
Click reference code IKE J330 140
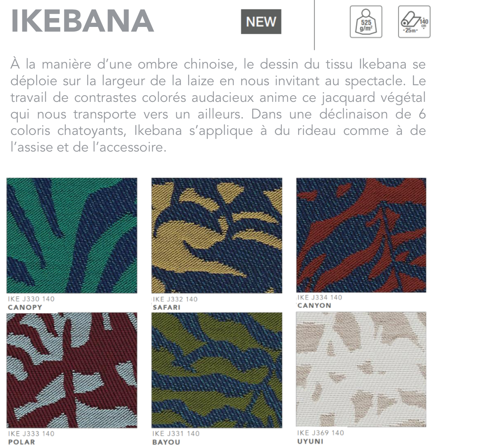[31, 299]
